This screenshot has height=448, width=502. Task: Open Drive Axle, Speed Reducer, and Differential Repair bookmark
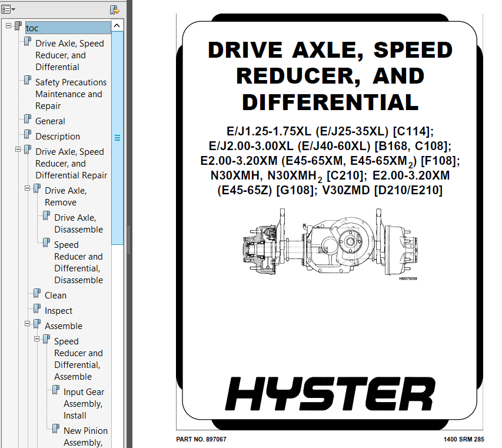point(71,163)
